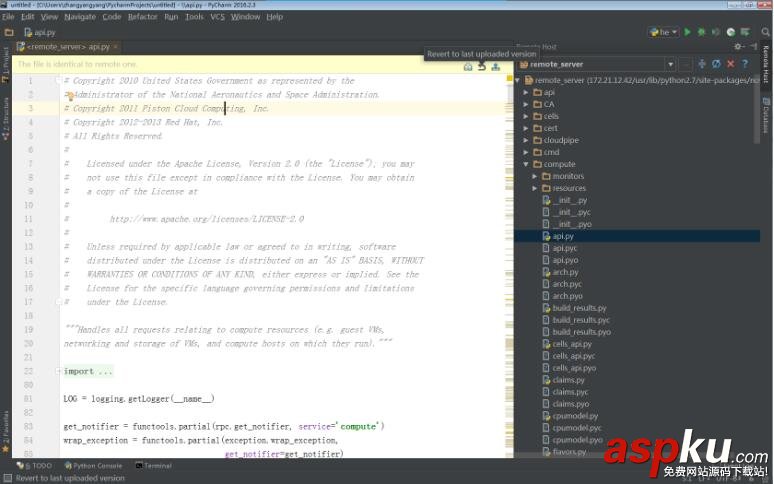Open the TODO tool window
This screenshot has height=484, width=774.
pos(34,466)
